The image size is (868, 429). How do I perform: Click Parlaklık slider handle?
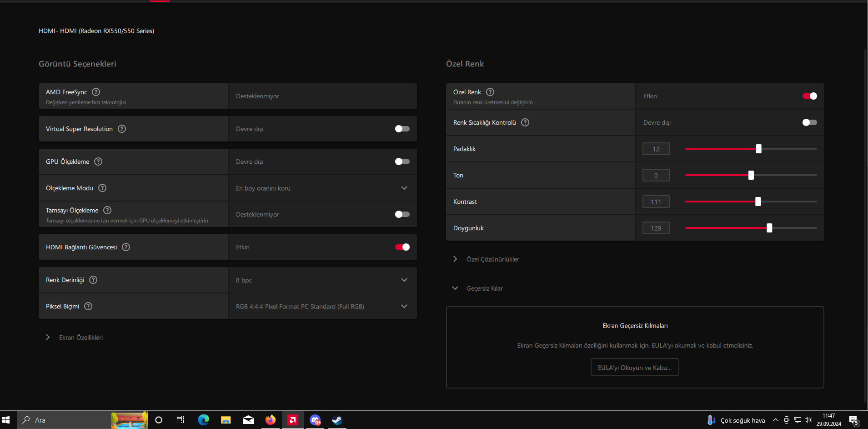tap(758, 149)
